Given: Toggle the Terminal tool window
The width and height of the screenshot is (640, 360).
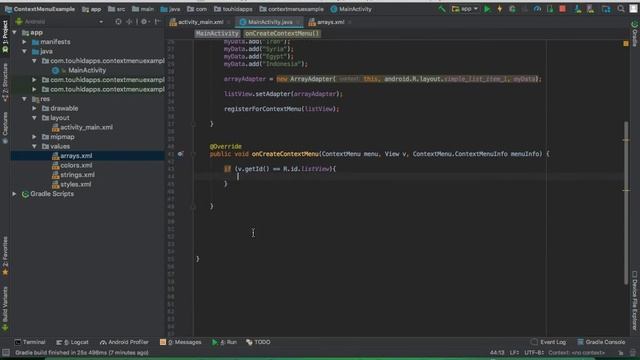Looking at the screenshot, I should [30, 342].
